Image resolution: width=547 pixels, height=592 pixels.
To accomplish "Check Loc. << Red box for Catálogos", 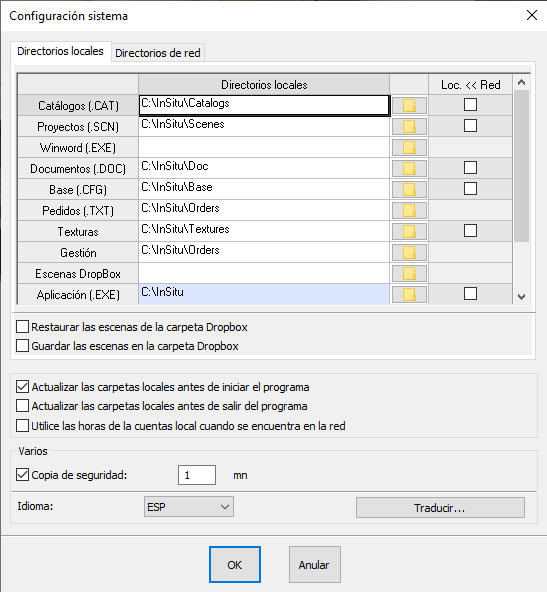I will pos(470,105).
